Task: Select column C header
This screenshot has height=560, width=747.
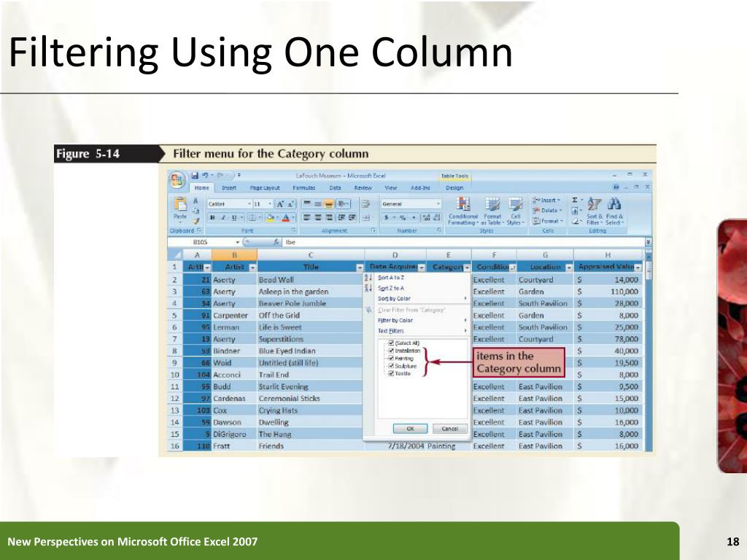Action: 311,255
